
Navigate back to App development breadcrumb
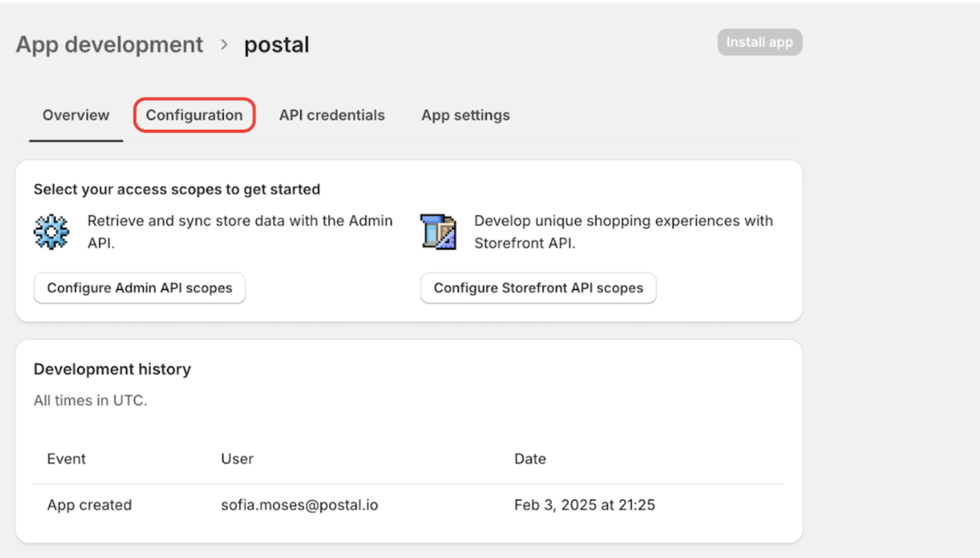pyautogui.click(x=110, y=45)
